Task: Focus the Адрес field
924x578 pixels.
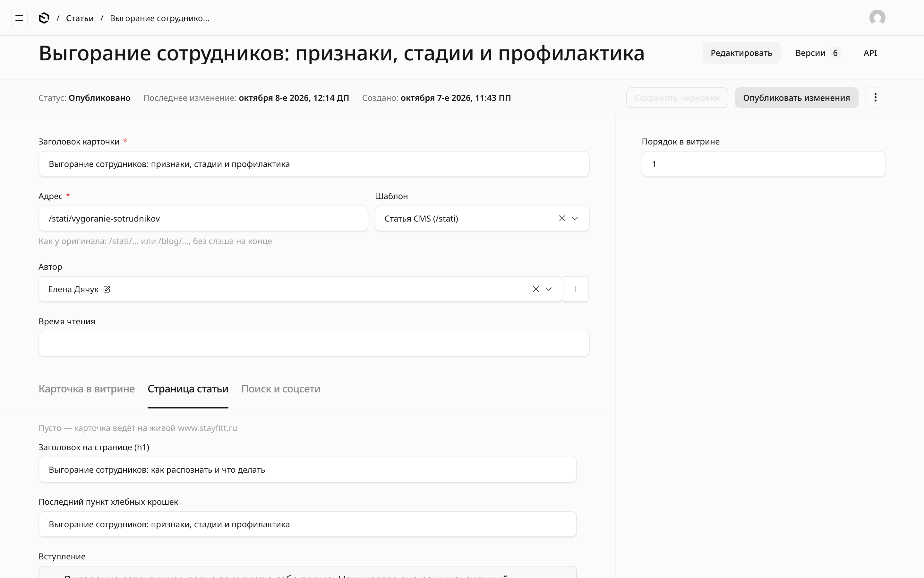Action: tap(203, 218)
